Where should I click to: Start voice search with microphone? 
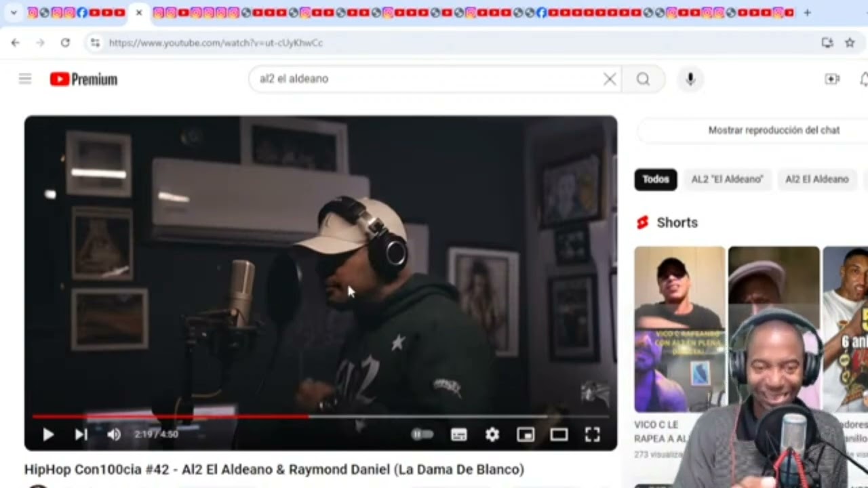click(x=690, y=79)
